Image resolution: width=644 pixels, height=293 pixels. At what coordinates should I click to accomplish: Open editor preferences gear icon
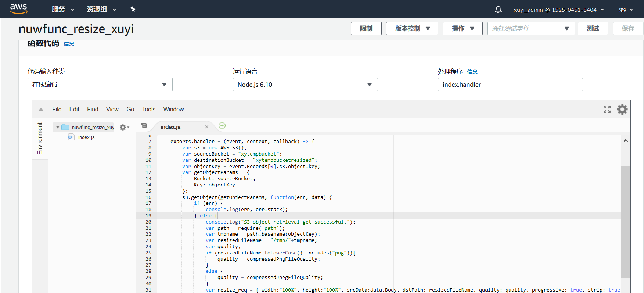(x=622, y=109)
